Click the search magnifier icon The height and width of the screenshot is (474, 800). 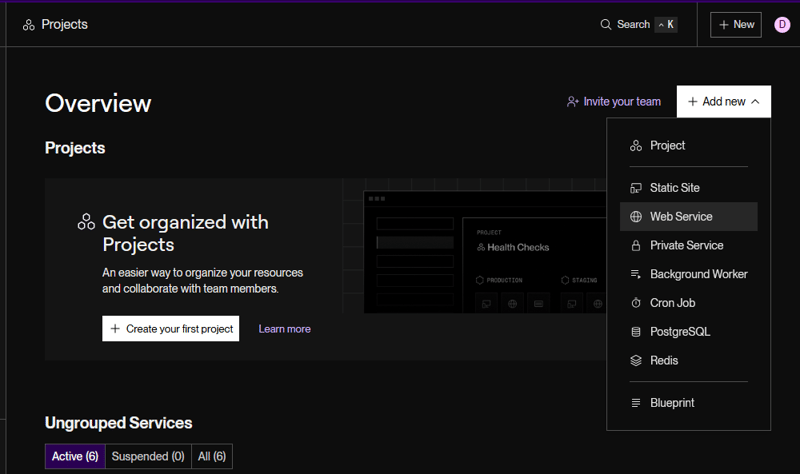606,24
